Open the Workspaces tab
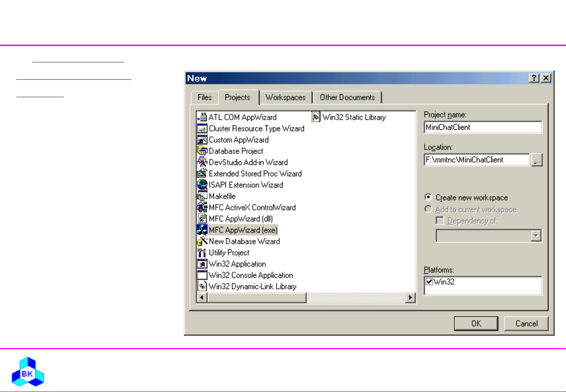The image size is (566, 392). tap(285, 97)
